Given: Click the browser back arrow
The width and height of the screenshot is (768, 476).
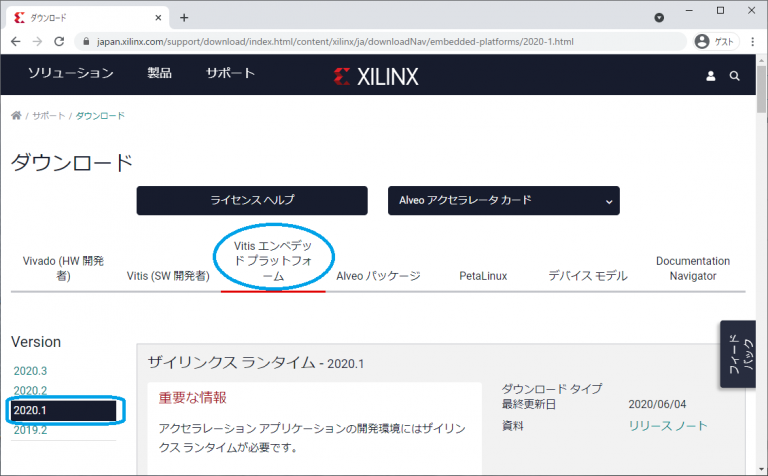Looking at the screenshot, I should [x=17, y=41].
